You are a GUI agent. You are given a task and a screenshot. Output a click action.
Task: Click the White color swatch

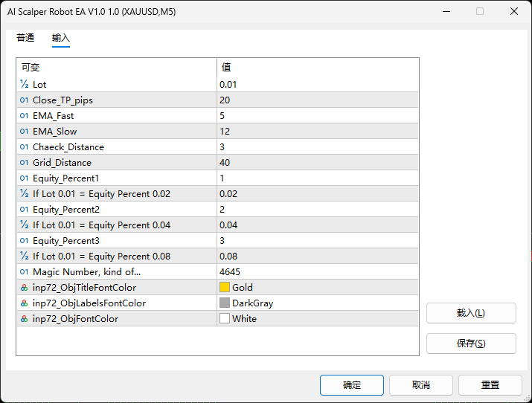225,319
